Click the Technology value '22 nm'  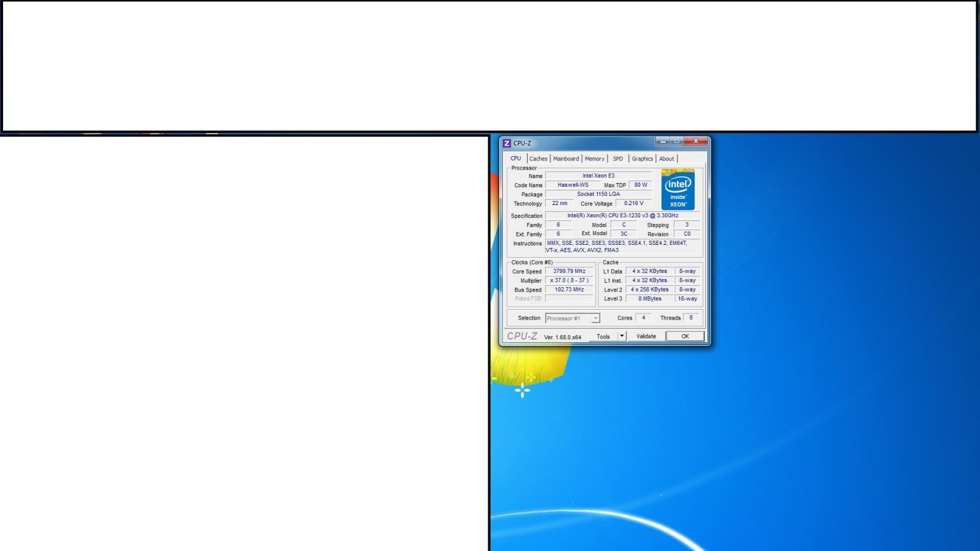[x=559, y=203]
